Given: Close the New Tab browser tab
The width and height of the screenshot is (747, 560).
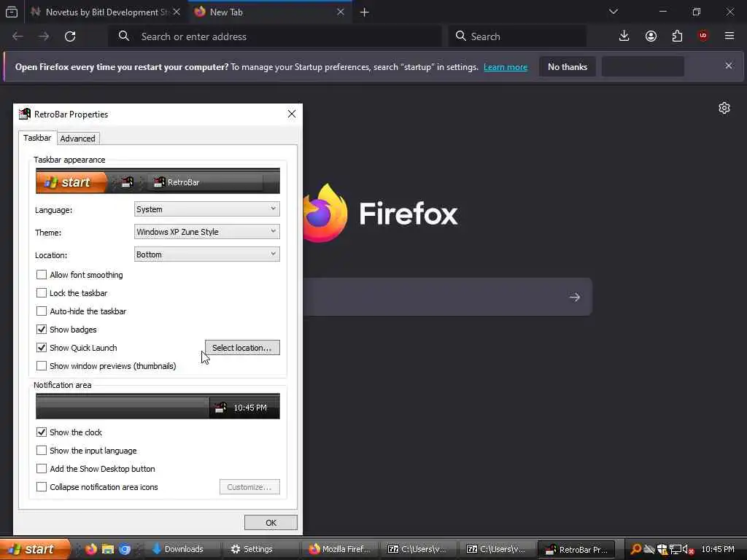Looking at the screenshot, I should click(341, 12).
